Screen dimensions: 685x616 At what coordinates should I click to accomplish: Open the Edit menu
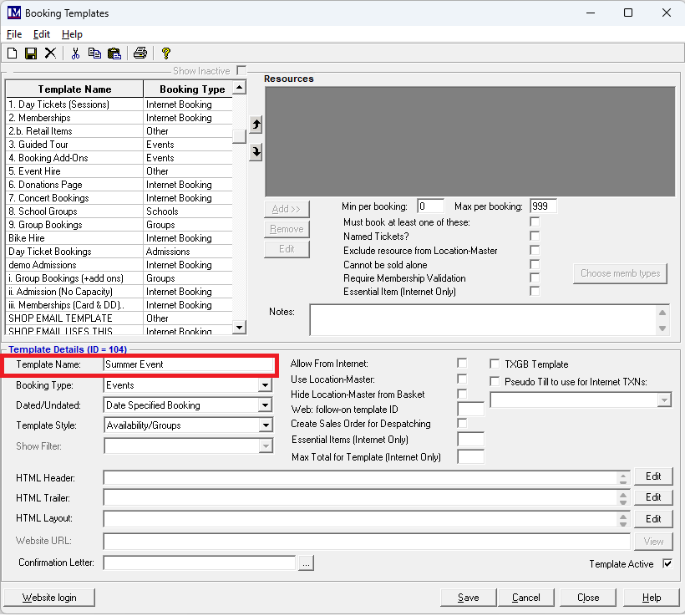42,34
